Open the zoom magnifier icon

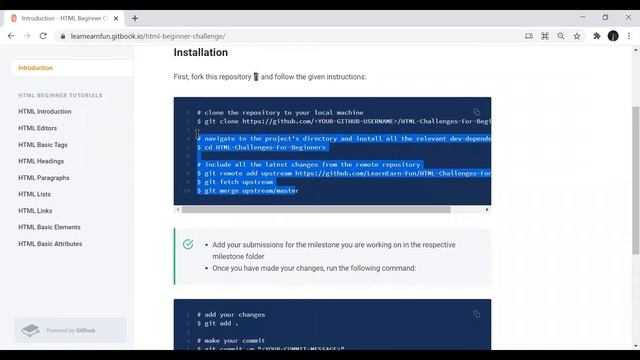point(561,36)
